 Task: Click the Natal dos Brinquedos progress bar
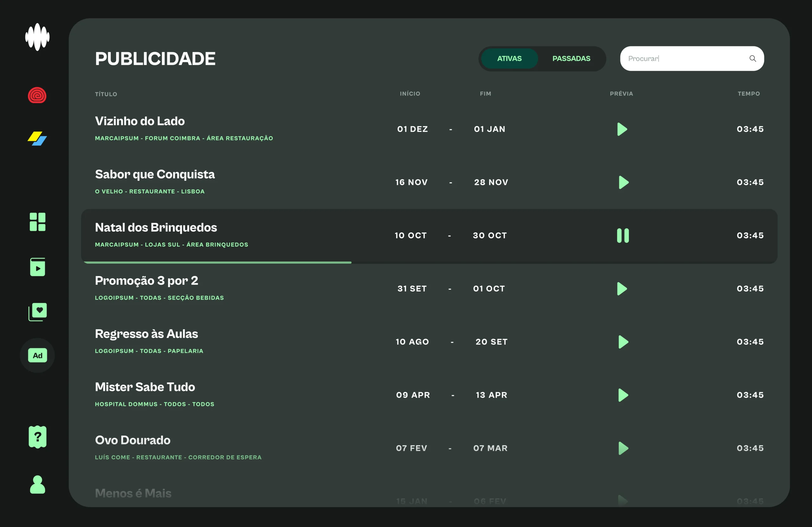click(429, 262)
